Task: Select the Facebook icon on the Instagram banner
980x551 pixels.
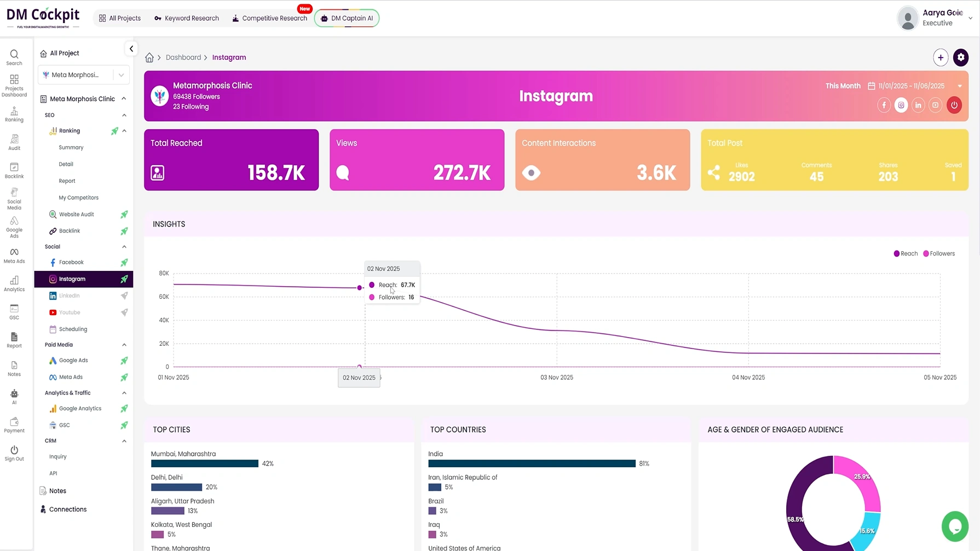Action: (x=884, y=105)
